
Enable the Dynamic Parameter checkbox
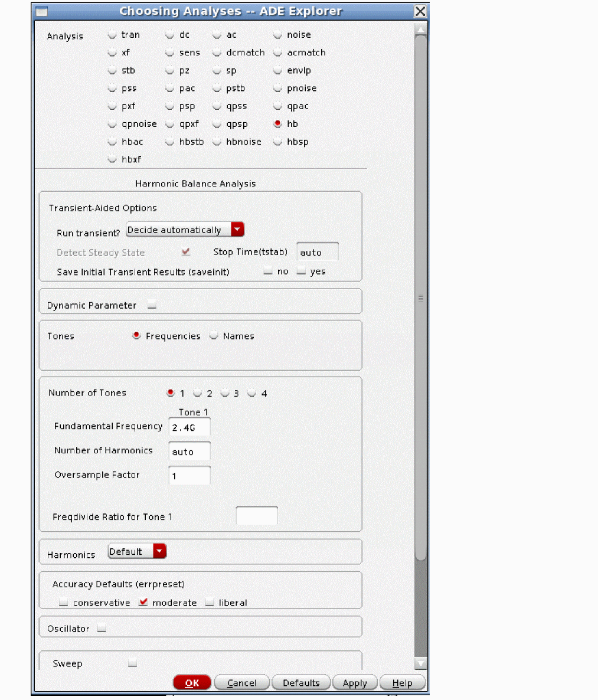tap(152, 305)
